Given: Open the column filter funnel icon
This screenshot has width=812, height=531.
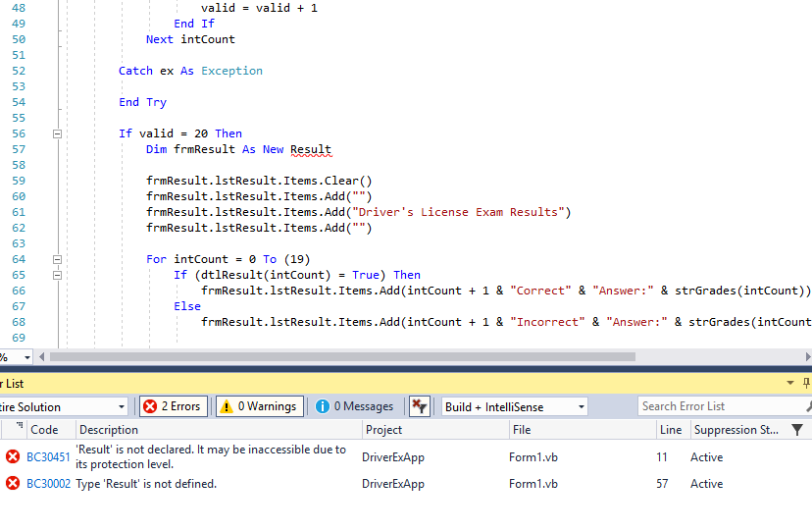Looking at the screenshot, I should pos(797,430).
